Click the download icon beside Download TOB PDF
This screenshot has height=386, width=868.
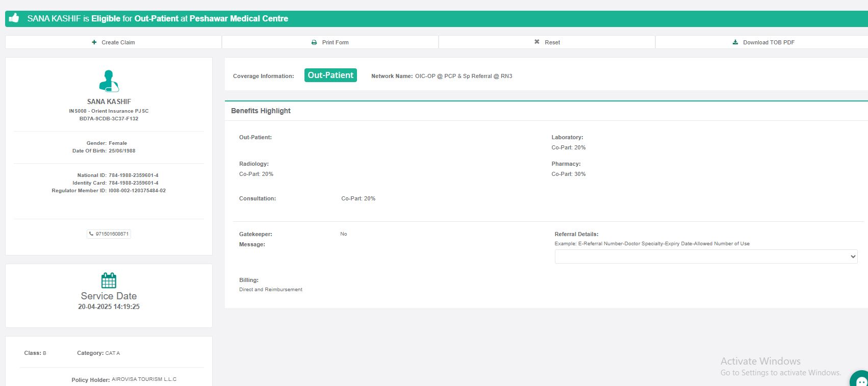(x=735, y=42)
